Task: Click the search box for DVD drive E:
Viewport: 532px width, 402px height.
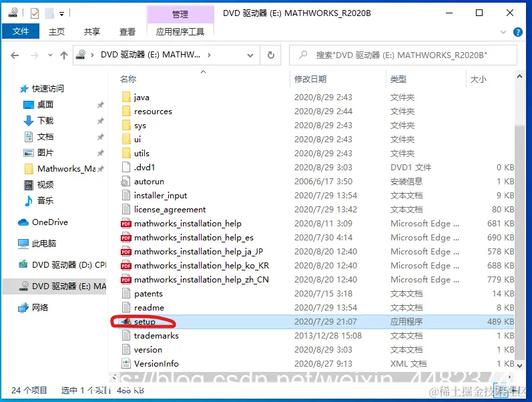Action: click(x=403, y=55)
